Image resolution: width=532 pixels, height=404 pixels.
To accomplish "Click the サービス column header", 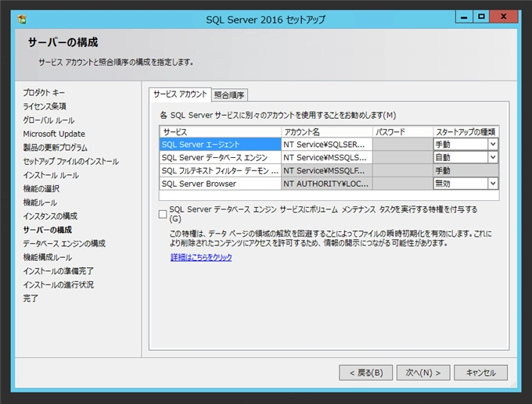I will coord(220,132).
